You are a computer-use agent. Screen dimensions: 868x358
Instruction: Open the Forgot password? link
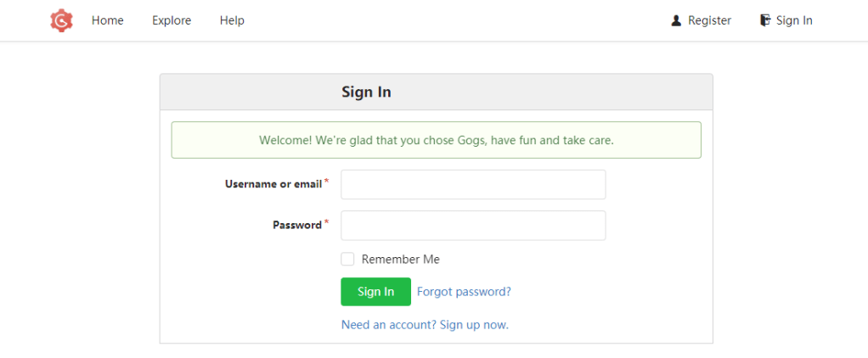(x=464, y=292)
